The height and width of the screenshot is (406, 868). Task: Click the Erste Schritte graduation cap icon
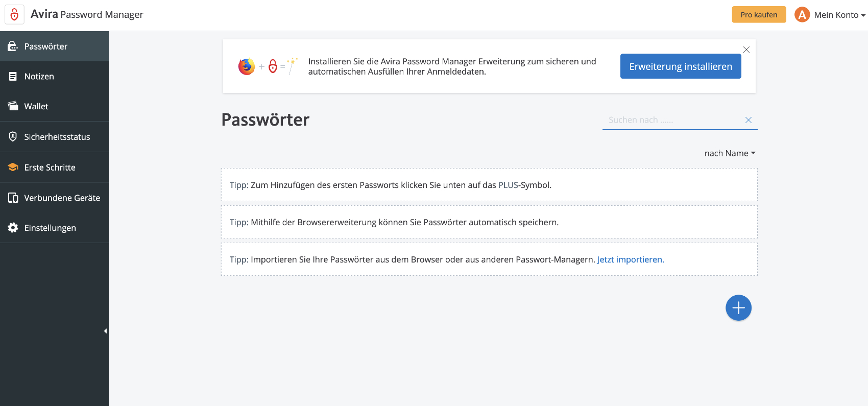click(13, 167)
